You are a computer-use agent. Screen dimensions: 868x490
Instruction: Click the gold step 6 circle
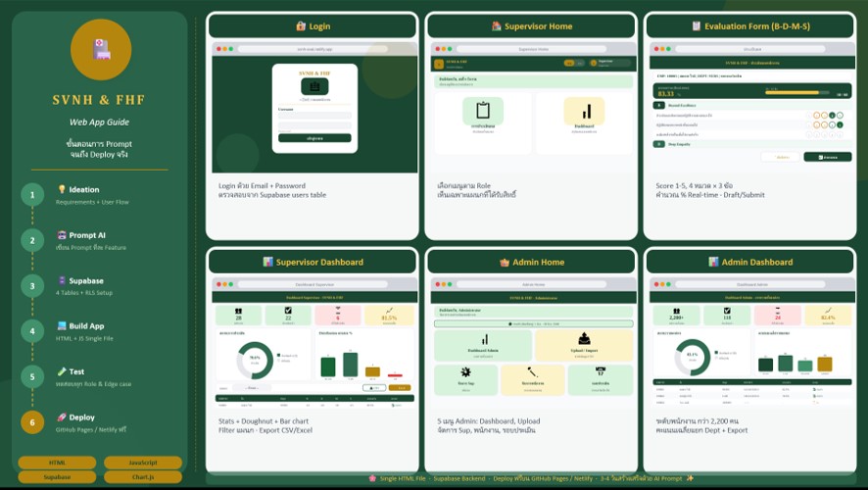(x=32, y=422)
